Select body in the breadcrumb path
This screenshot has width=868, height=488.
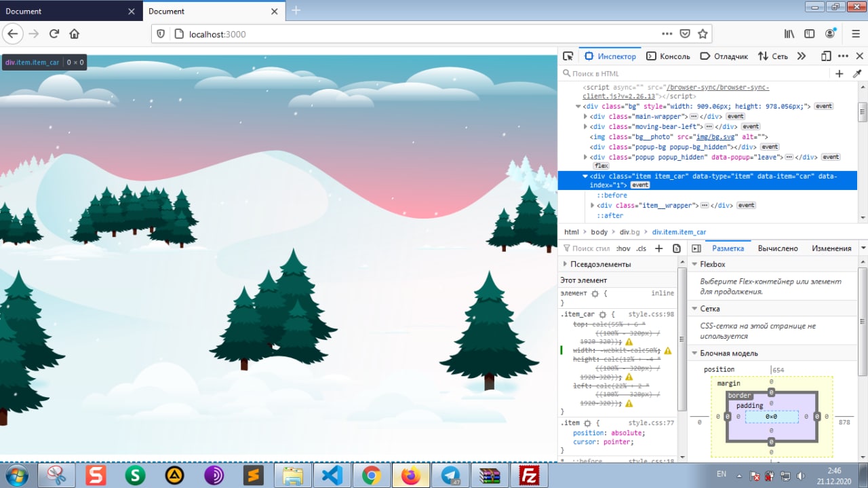pyautogui.click(x=599, y=232)
